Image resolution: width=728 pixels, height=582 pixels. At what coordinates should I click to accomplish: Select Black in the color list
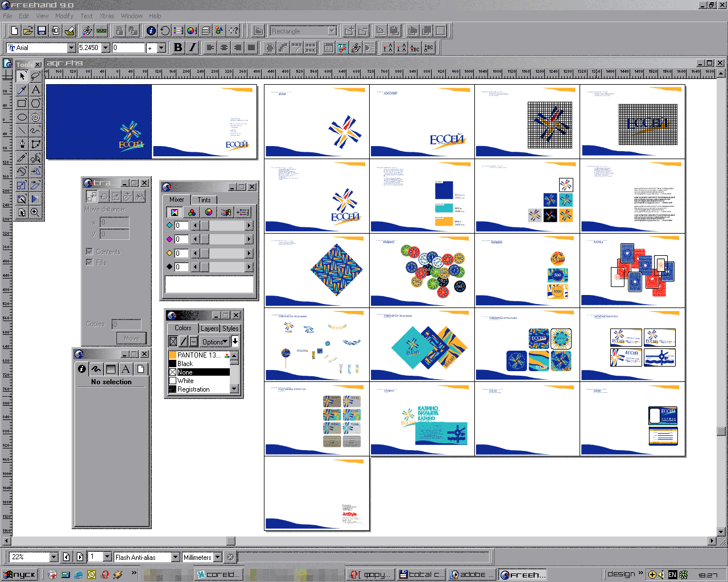tap(199, 363)
